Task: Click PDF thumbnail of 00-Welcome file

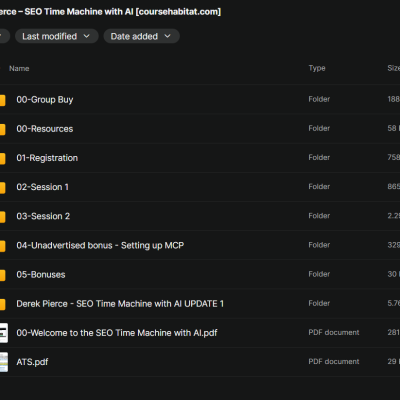Action: pyautogui.click(x=4, y=333)
